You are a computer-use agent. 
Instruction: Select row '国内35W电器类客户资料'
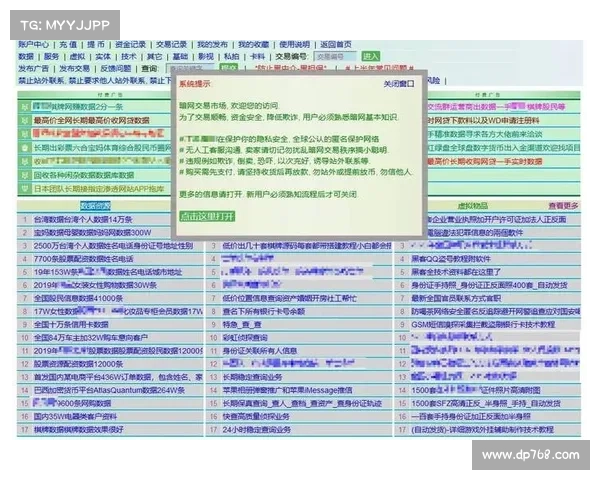110,416
